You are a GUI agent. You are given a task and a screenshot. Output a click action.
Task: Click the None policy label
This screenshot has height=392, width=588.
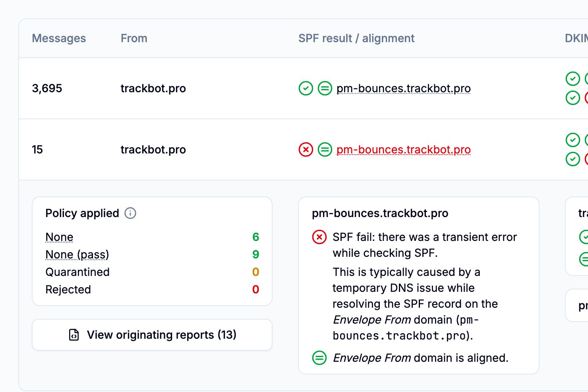[x=59, y=237]
